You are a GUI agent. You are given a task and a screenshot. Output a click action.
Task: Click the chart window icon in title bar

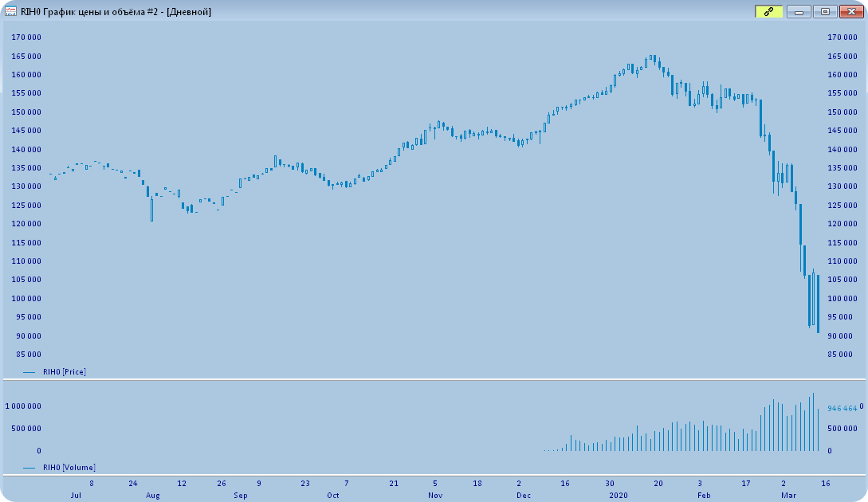point(11,11)
